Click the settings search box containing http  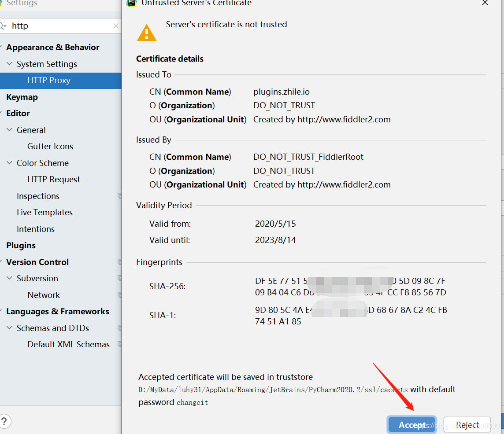61,26
